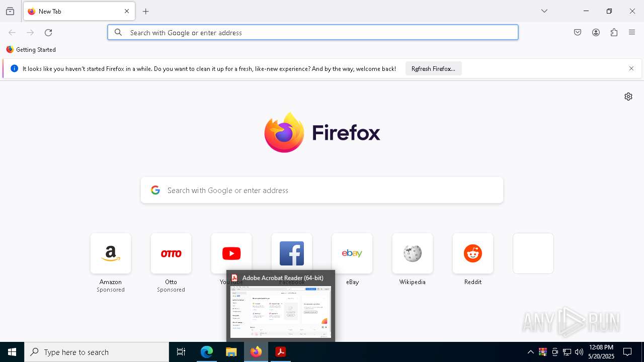Switch to Adobe Acrobat Reader taskbar icon
Image resolution: width=644 pixels, height=362 pixels.
(281, 352)
